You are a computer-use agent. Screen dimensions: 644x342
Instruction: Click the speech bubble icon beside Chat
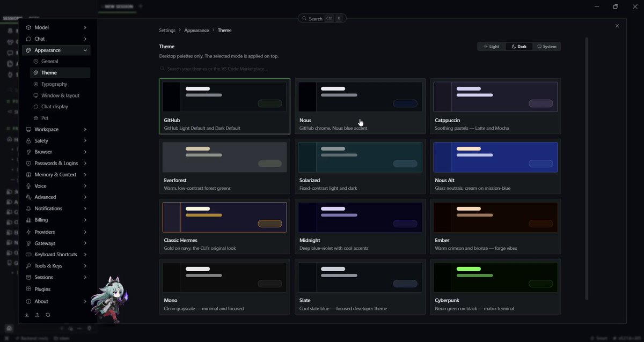[28, 39]
